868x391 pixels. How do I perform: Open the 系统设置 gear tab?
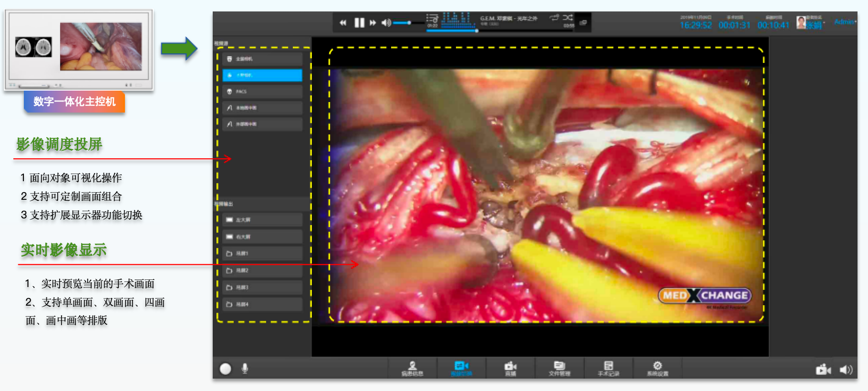(x=657, y=368)
